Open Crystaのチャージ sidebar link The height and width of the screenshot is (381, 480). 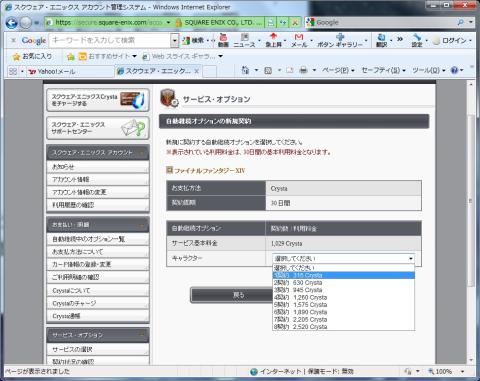point(98,303)
